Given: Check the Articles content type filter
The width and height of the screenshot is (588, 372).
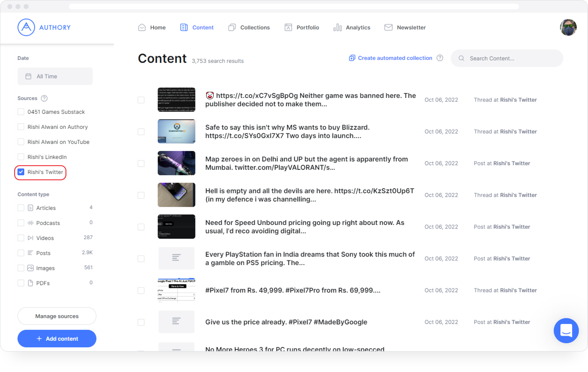Looking at the screenshot, I should pos(21,208).
